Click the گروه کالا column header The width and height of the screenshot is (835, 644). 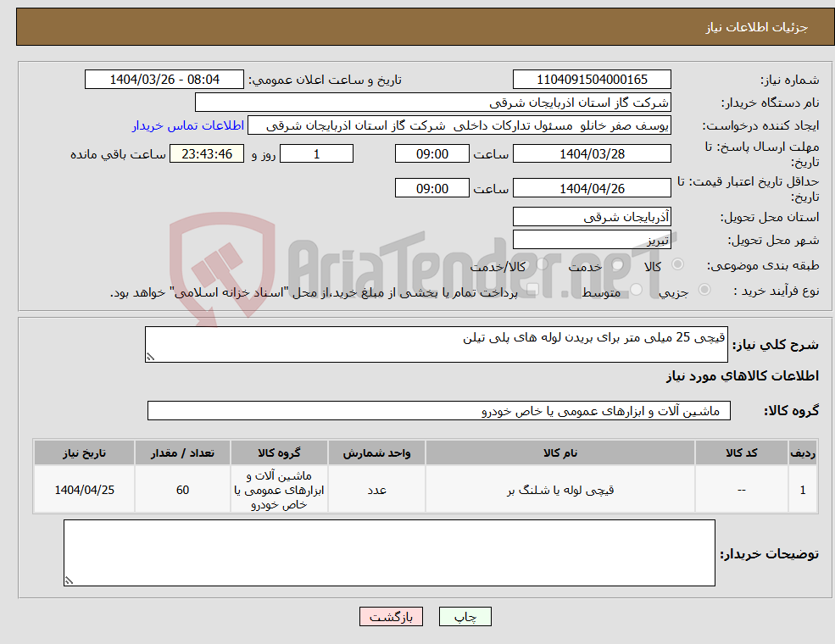tap(279, 453)
